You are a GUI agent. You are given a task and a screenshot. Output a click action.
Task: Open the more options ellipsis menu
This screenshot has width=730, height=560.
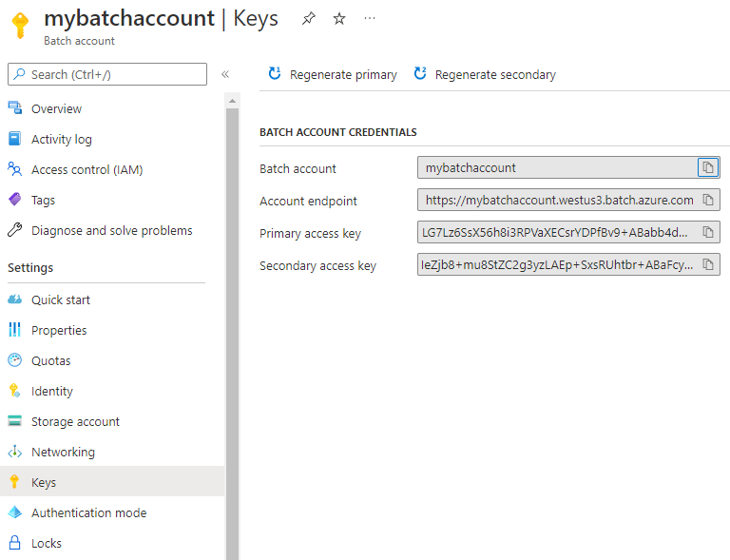click(370, 19)
